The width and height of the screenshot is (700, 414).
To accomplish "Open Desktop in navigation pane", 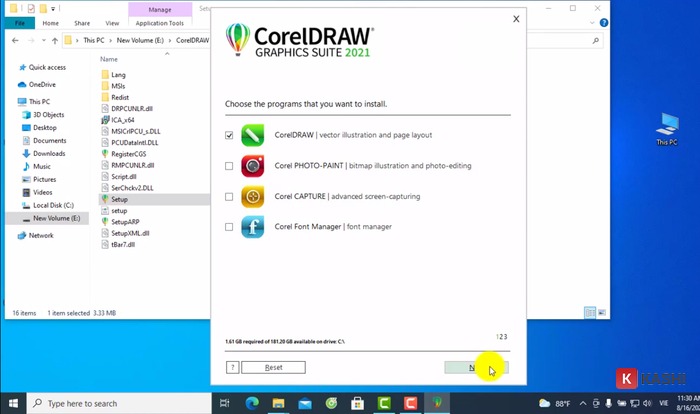I will click(x=45, y=127).
